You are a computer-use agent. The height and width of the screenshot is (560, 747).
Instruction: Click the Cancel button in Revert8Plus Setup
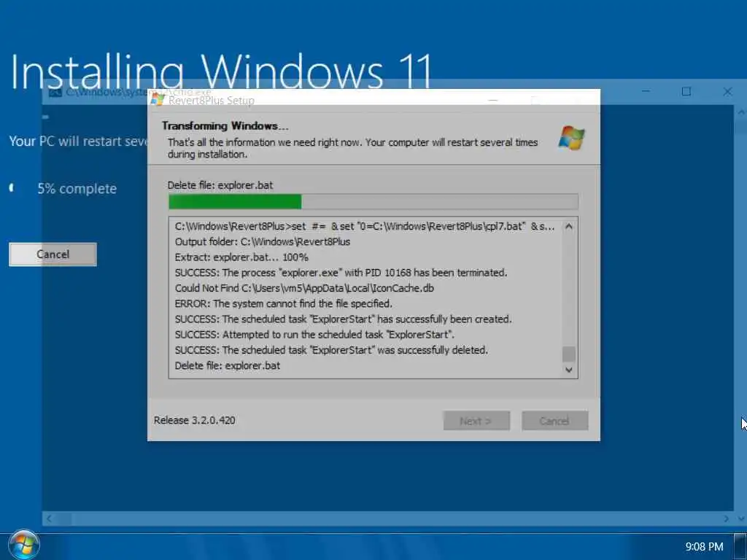(554, 421)
